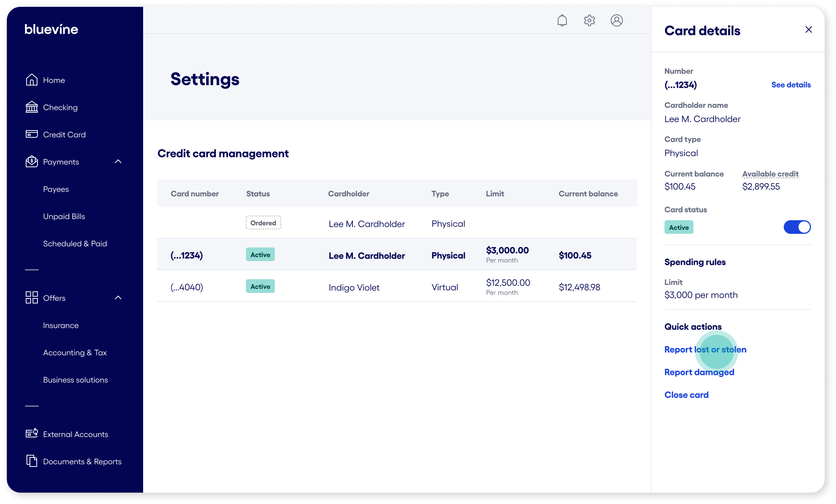The width and height of the screenshot is (836, 504).
Task: Open the settings gear icon
Action: pos(590,20)
